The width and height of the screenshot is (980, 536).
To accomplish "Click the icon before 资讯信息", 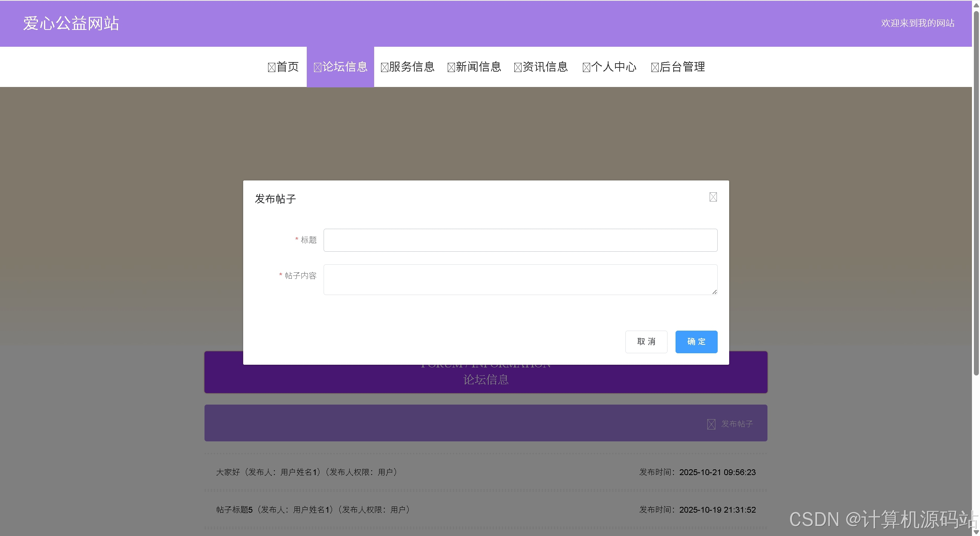I will [x=518, y=68].
